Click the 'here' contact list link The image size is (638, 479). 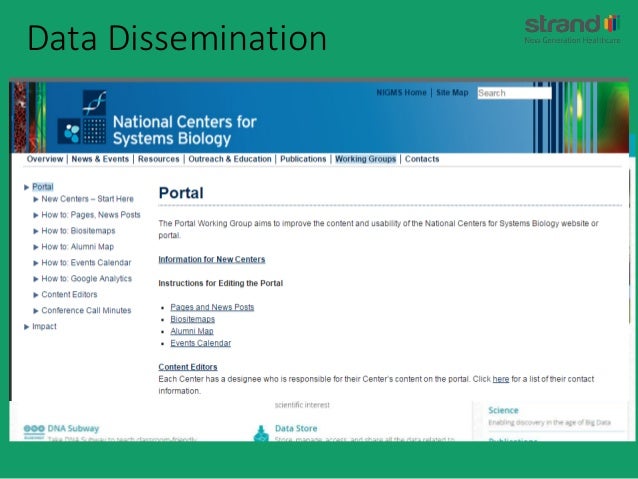(500, 379)
